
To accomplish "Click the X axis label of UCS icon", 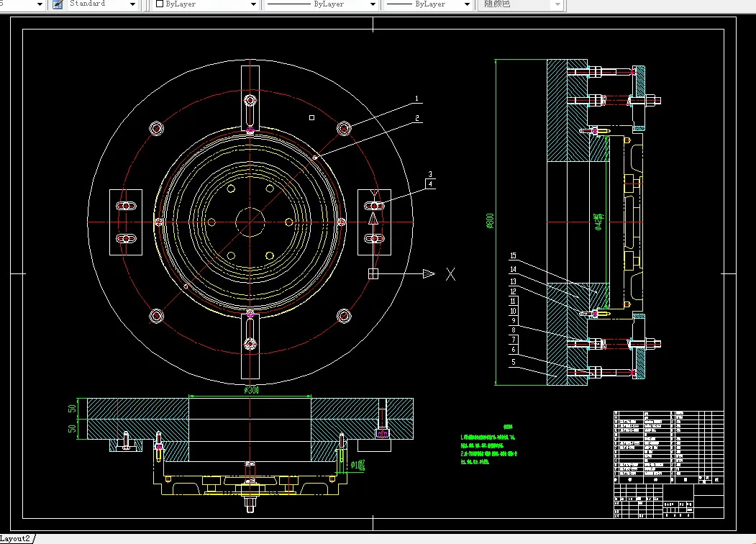I will tap(450, 274).
